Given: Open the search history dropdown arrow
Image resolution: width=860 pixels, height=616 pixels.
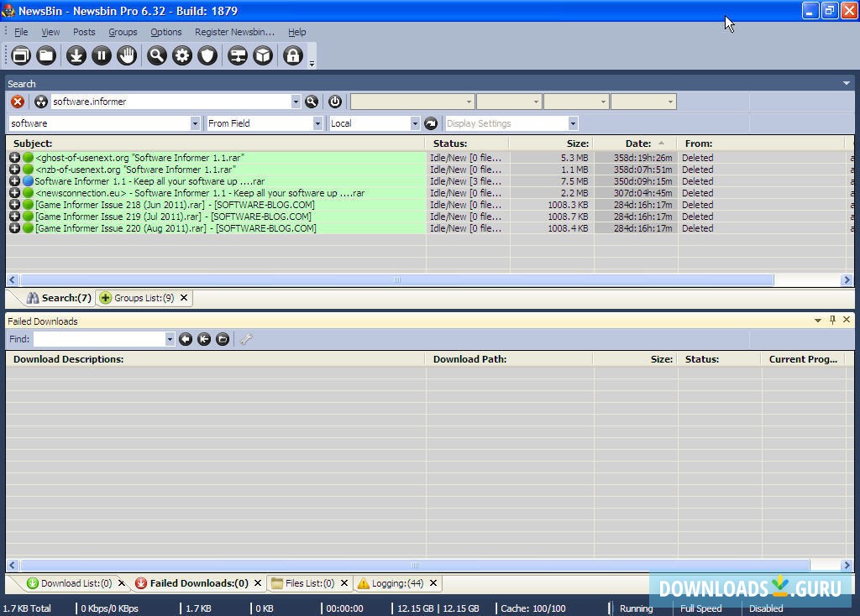Looking at the screenshot, I should [x=296, y=102].
